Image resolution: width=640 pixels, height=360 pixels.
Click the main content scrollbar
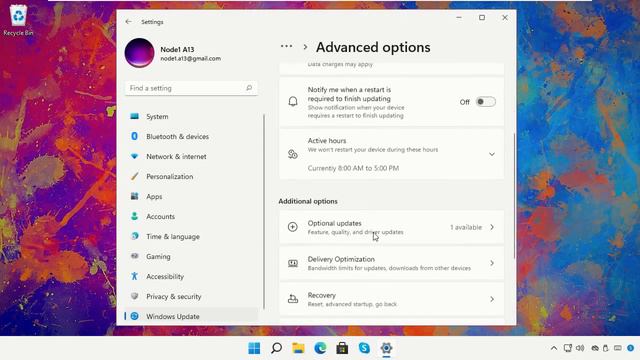pos(514,196)
